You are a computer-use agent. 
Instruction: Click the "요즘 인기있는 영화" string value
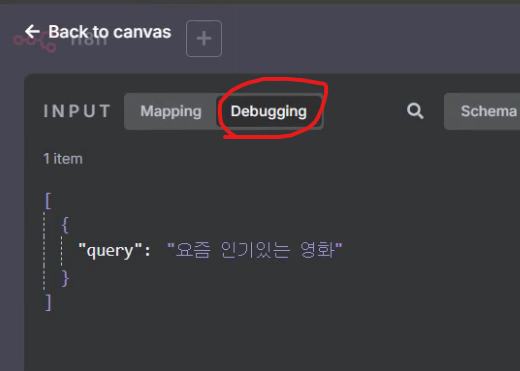coord(255,250)
